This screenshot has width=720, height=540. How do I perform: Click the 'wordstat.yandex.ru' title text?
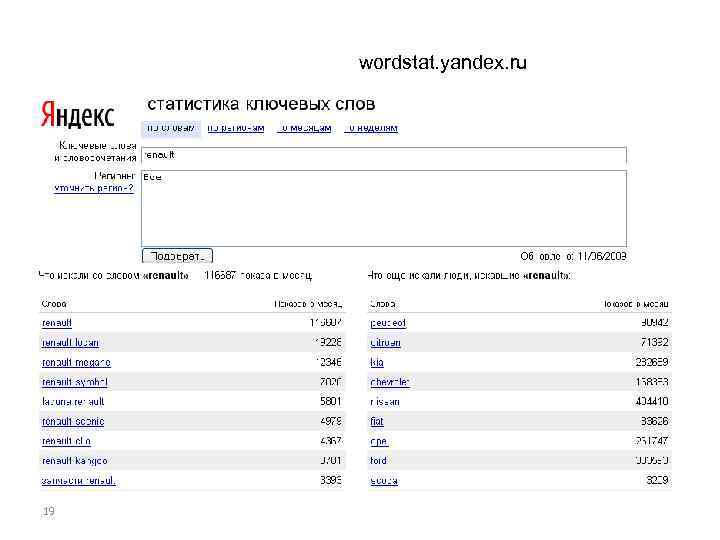coord(443,63)
